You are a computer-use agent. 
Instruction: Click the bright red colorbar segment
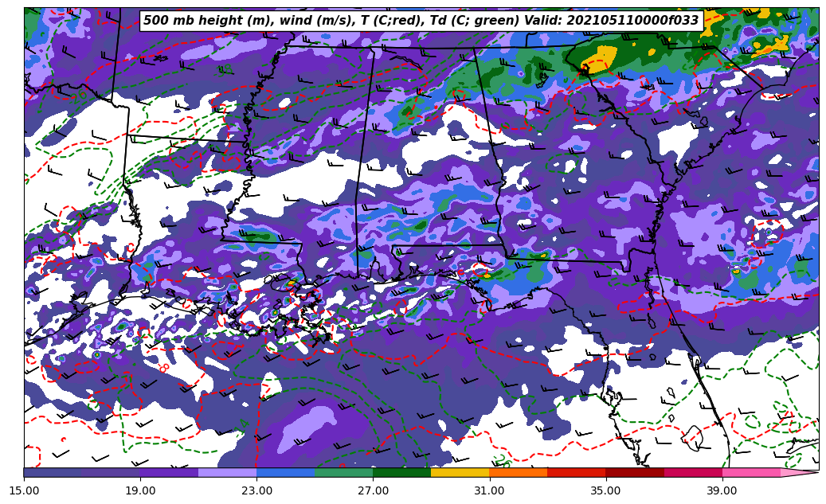pyautogui.click(x=576, y=472)
